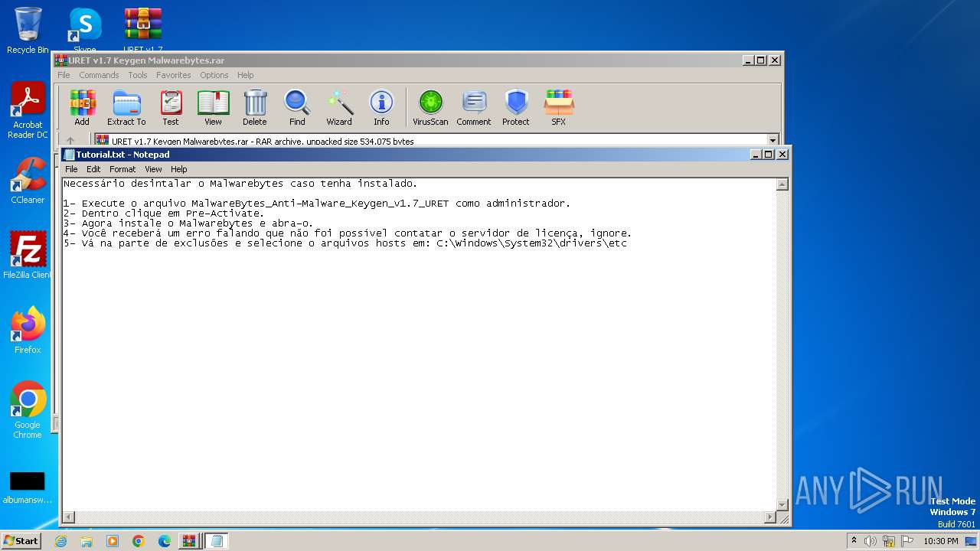Open Notepad File menu
This screenshot has width=980, height=551.
pos(71,169)
